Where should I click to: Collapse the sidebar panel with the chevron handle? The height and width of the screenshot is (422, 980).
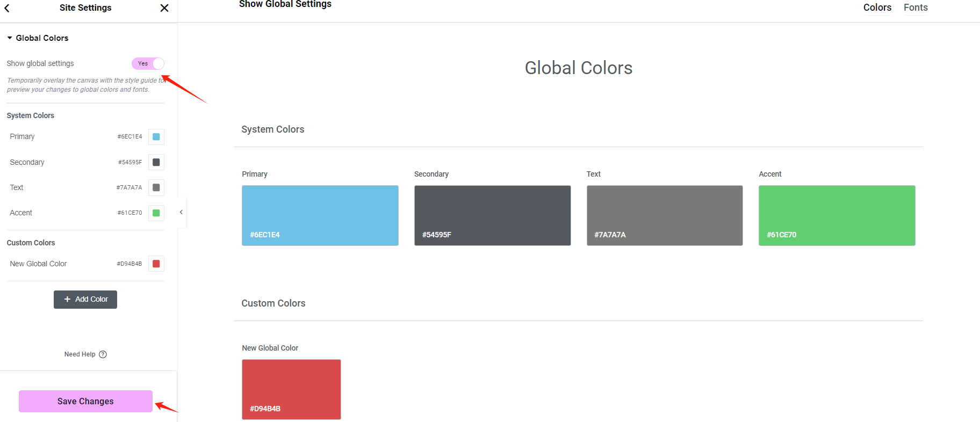click(x=181, y=212)
